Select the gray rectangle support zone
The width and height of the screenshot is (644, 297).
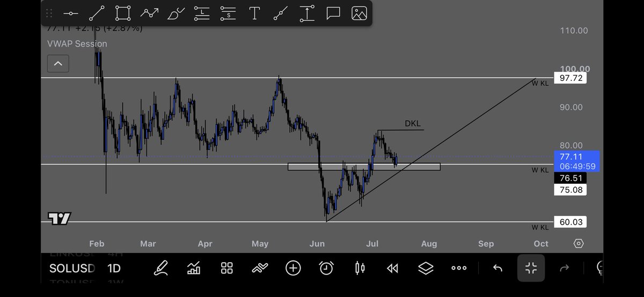(364, 167)
